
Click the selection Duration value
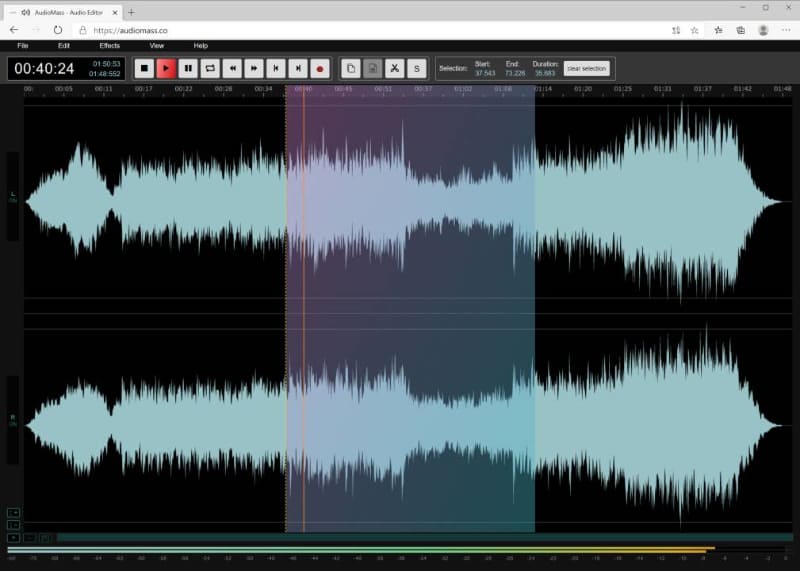(x=545, y=73)
